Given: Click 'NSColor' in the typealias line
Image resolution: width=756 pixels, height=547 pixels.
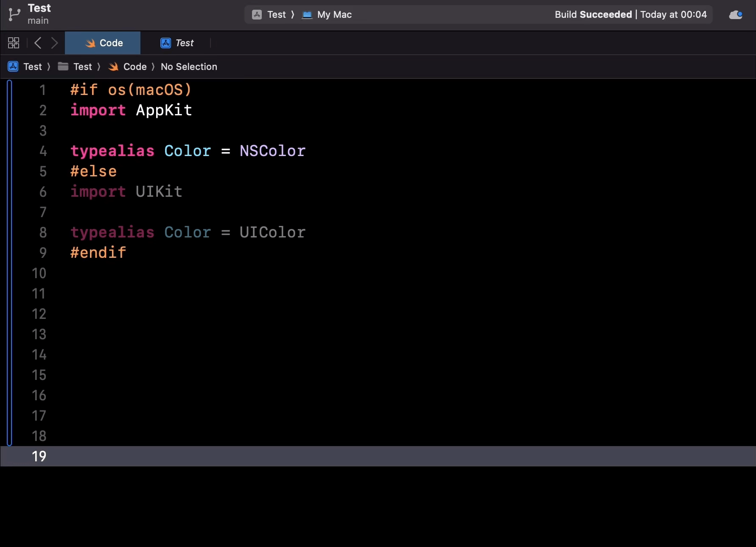Looking at the screenshot, I should pyautogui.click(x=272, y=151).
